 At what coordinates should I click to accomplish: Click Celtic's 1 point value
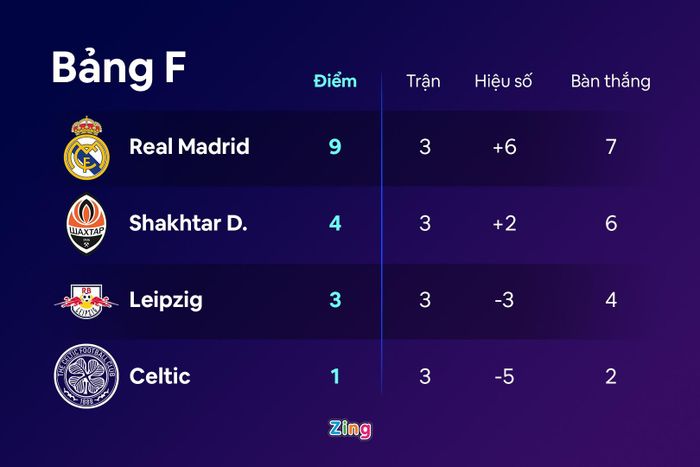pos(335,376)
